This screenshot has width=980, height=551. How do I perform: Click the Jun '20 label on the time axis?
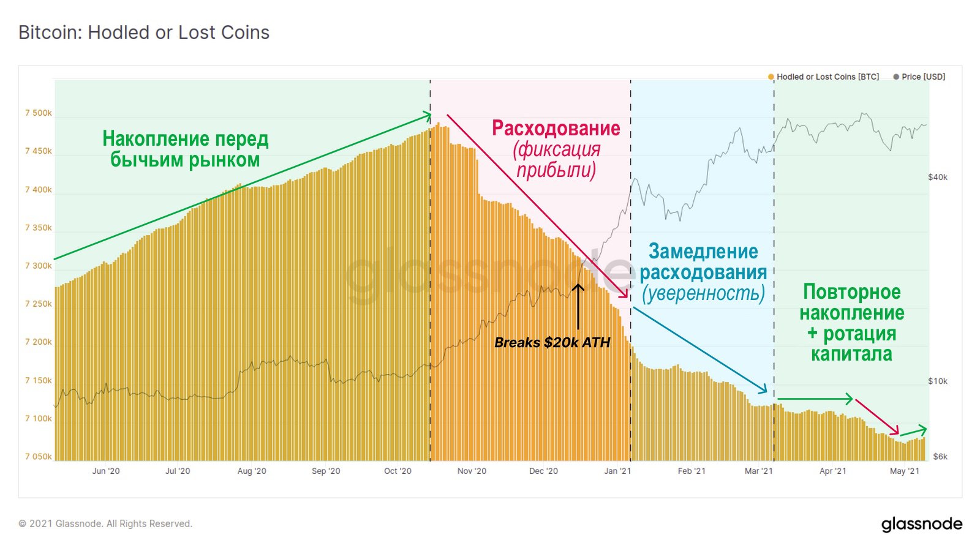106,471
